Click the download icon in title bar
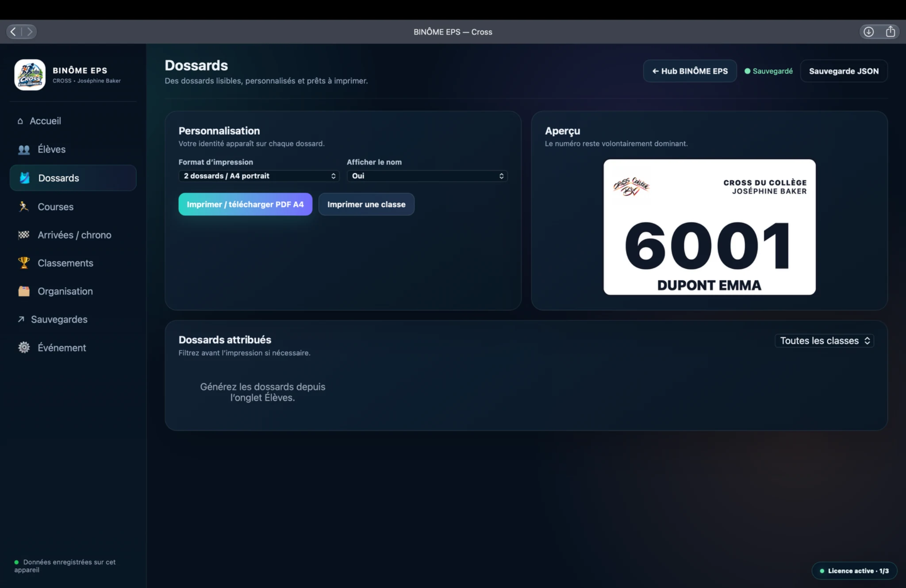This screenshot has height=588, width=906. pos(869,32)
